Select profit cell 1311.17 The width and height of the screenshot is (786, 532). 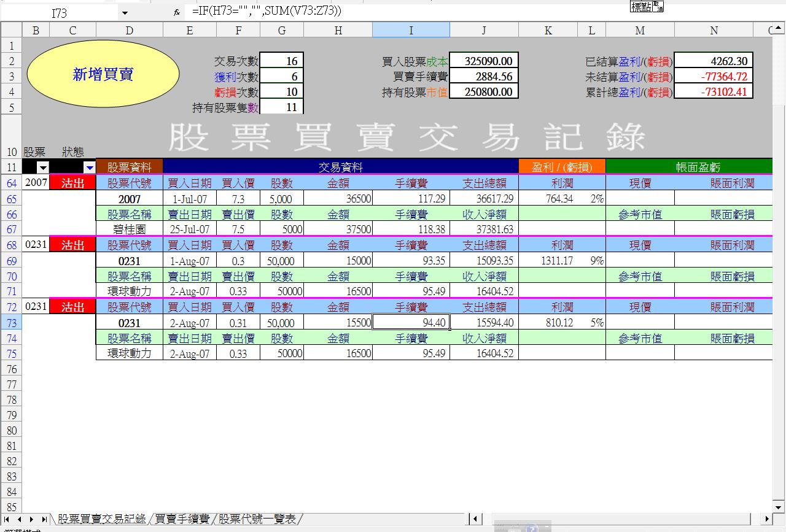(x=548, y=261)
